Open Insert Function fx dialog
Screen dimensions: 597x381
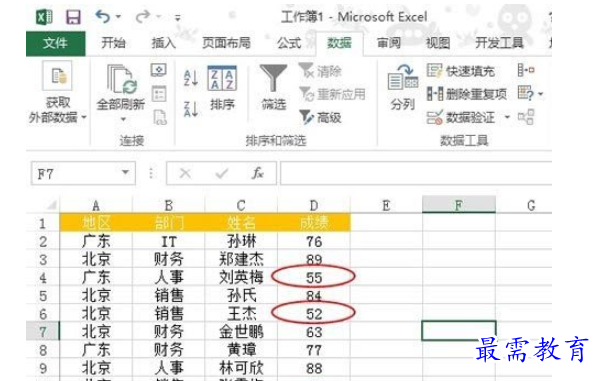click(258, 173)
